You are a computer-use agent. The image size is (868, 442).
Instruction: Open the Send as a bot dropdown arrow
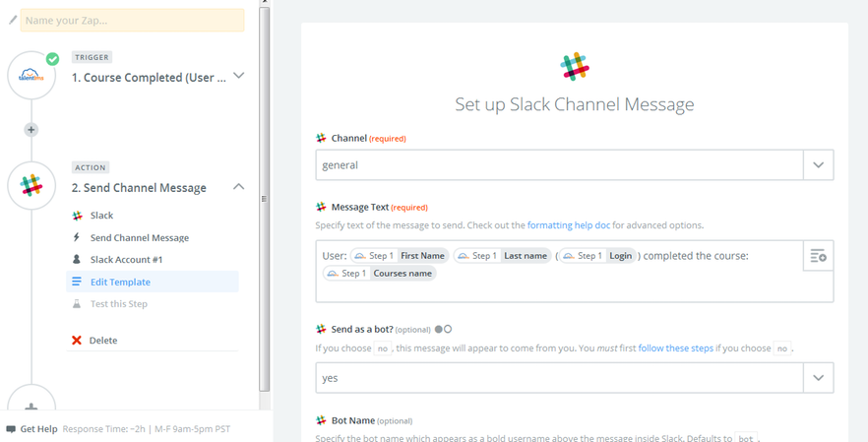click(x=818, y=378)
